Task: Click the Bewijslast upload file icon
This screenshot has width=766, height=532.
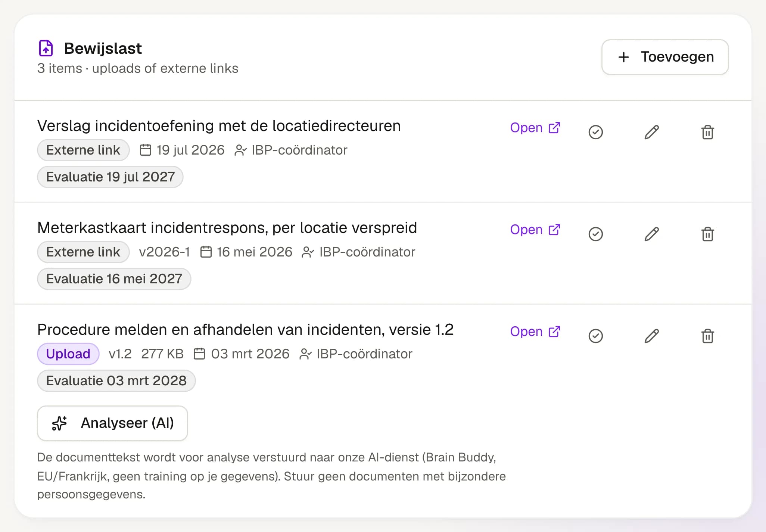Action: pyautogui.click(x=46, y=48)
